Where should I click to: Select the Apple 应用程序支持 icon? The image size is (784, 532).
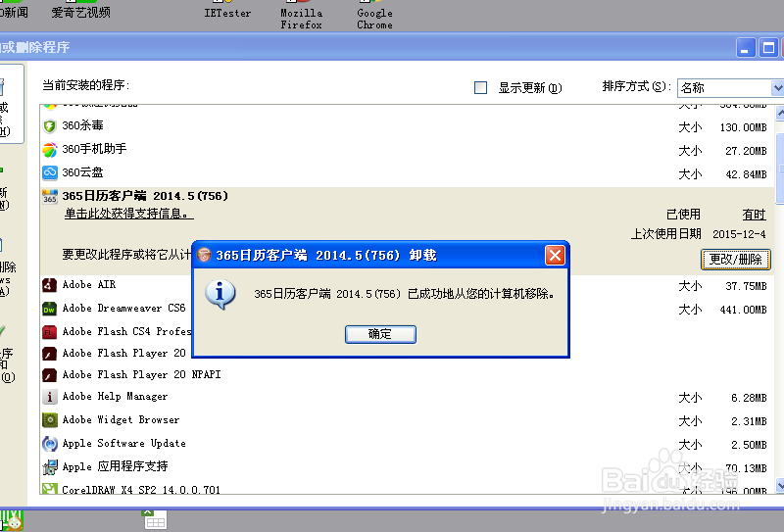point(50,467)
